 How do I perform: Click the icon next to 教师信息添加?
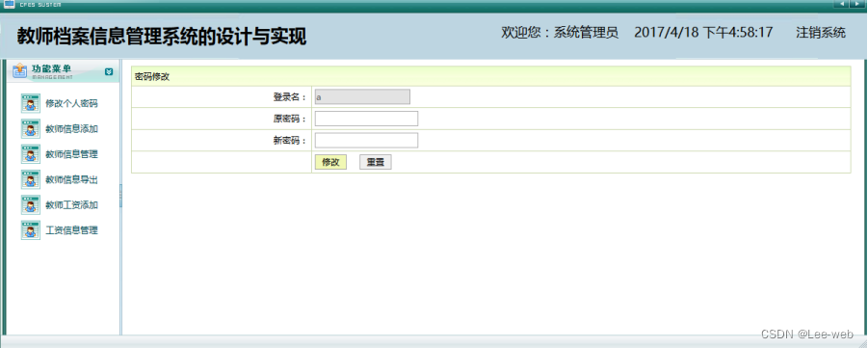tap(31, 128)
